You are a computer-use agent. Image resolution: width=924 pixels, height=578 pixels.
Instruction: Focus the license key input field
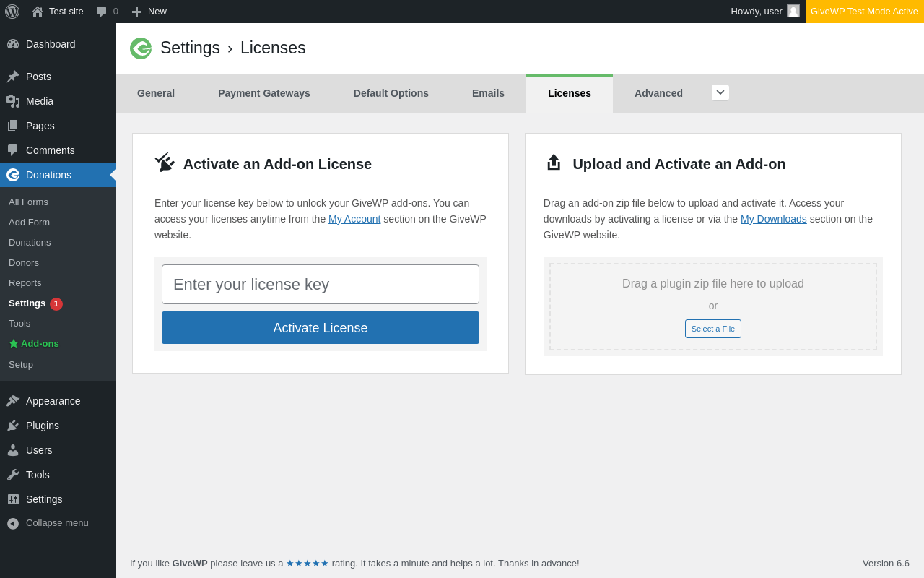click(321, 285)
